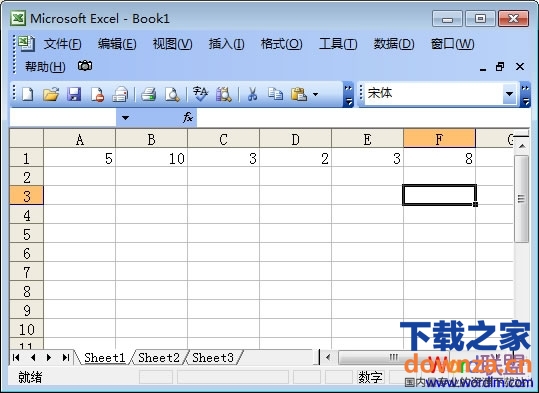This screenshot has height=393, width=539.
Task: Click the fx Insert Function button
Action: (x=188, y=118)
